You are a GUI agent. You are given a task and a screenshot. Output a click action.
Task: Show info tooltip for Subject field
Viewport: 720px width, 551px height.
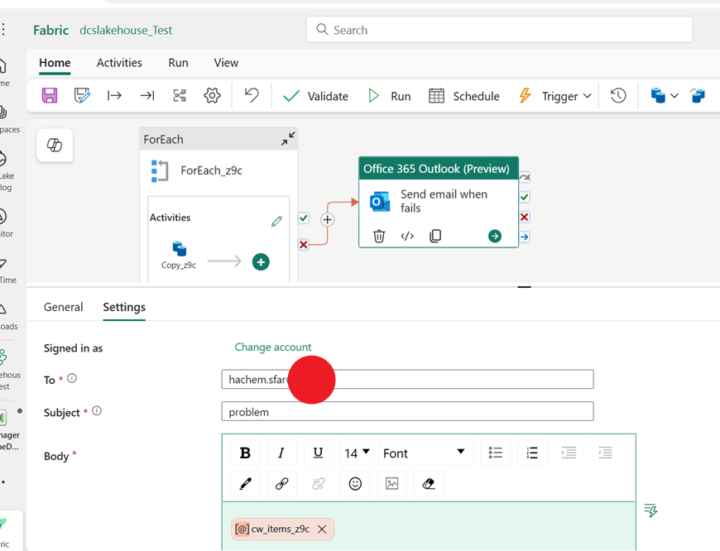pos(96,411)
